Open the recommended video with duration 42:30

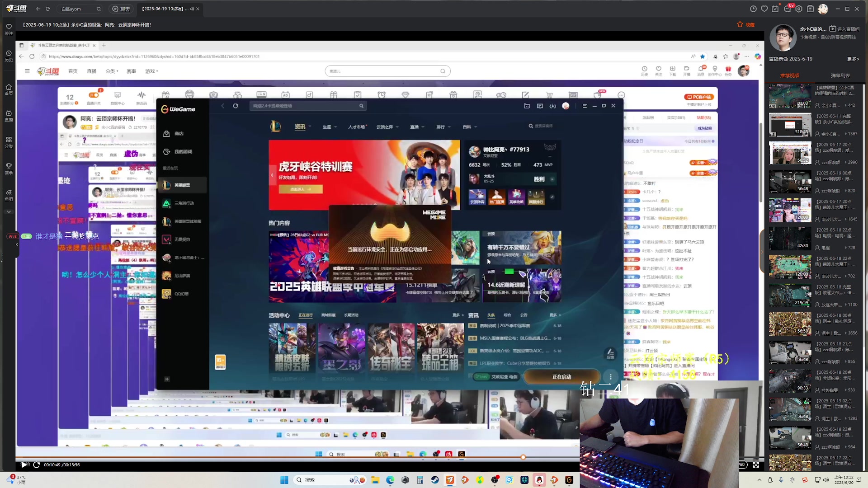790,238
